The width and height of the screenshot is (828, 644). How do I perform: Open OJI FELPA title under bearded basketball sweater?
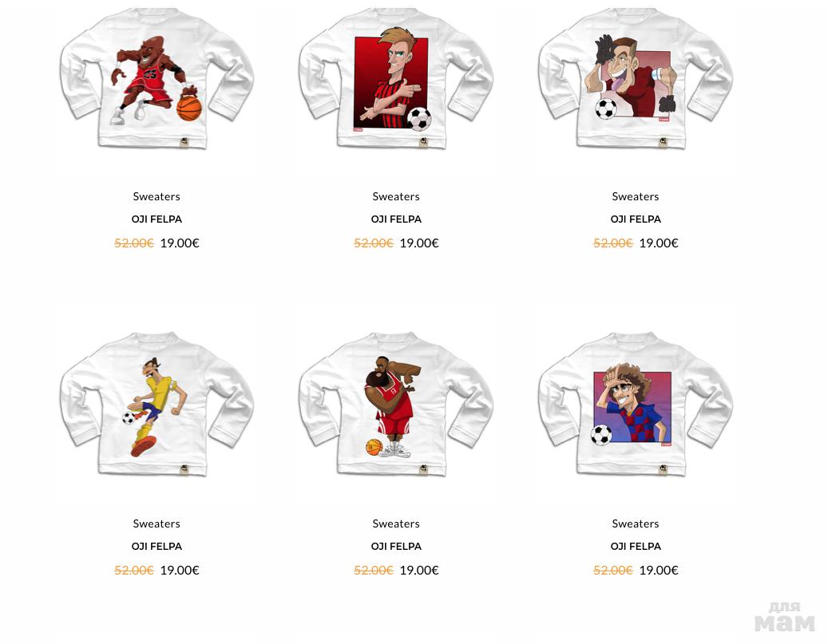click(x=396, y=546)
